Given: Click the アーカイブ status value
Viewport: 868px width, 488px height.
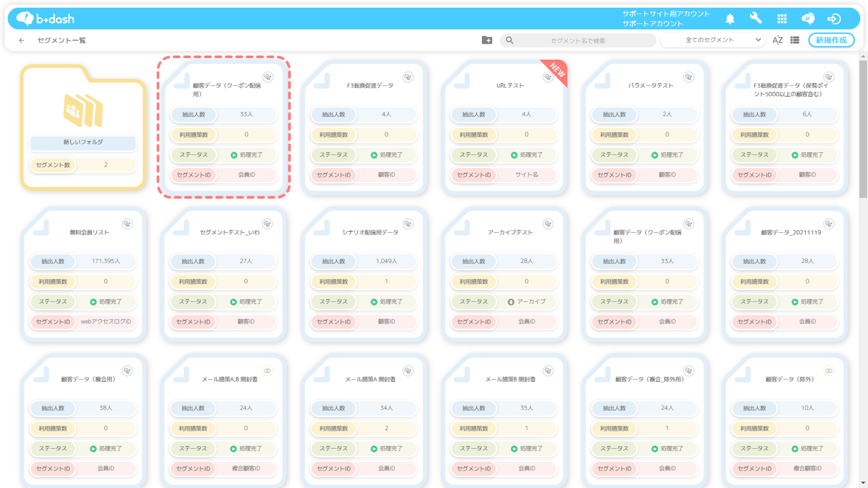Looking at the screenshot, I should 527,301.
